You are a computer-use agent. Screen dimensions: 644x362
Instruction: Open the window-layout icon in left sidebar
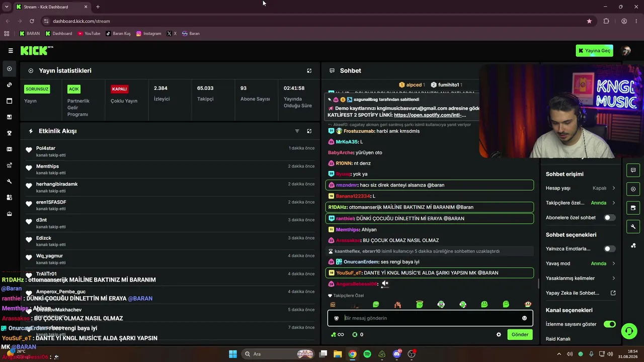(9, 101)
